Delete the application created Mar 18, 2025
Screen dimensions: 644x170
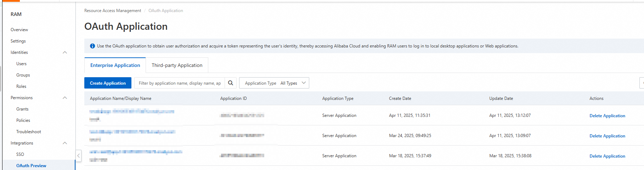(607, 156)
